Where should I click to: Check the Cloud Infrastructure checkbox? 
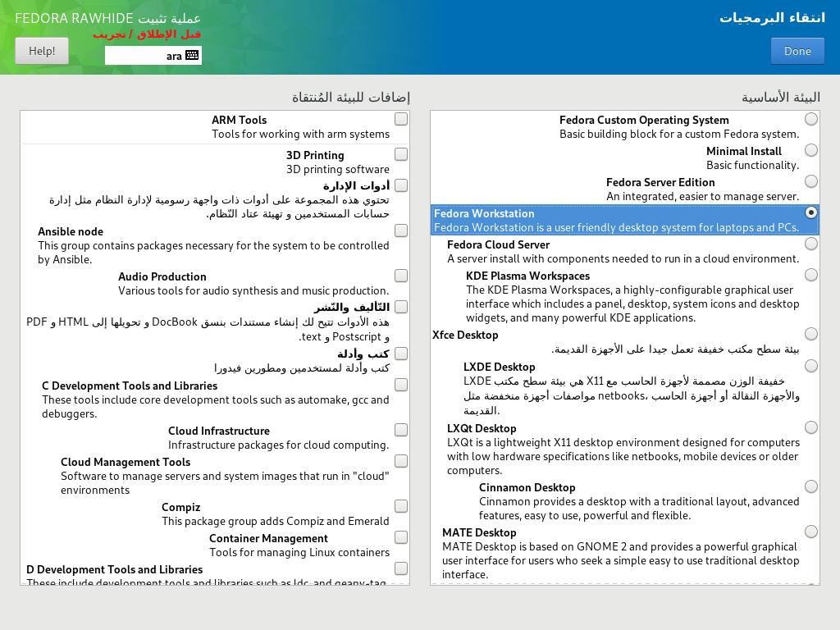(401, 430)
